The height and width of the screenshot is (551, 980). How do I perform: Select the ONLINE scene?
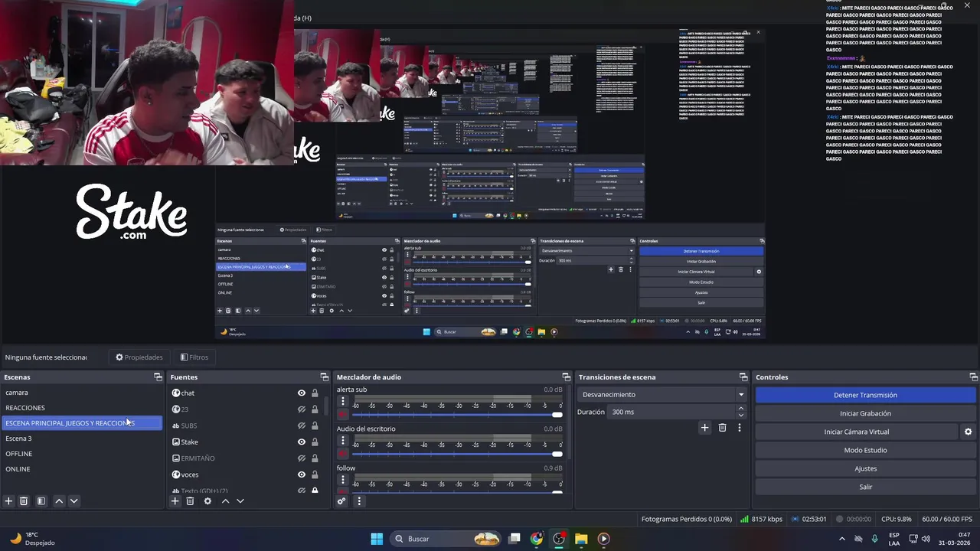pyautogui.click(x=82, y=469)
